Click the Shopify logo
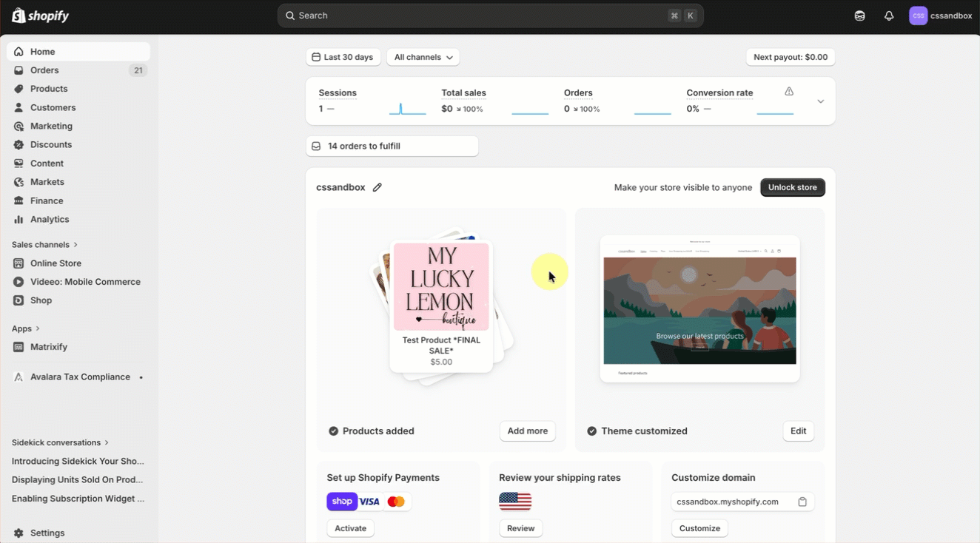The height and width of the screenshot is (543, 980). 41,16
